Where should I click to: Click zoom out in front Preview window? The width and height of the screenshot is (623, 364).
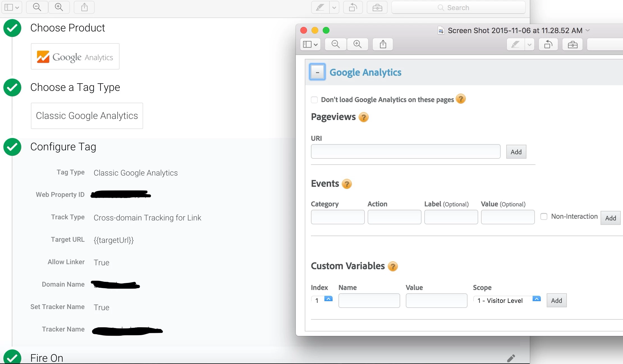[x=335, y=44]
